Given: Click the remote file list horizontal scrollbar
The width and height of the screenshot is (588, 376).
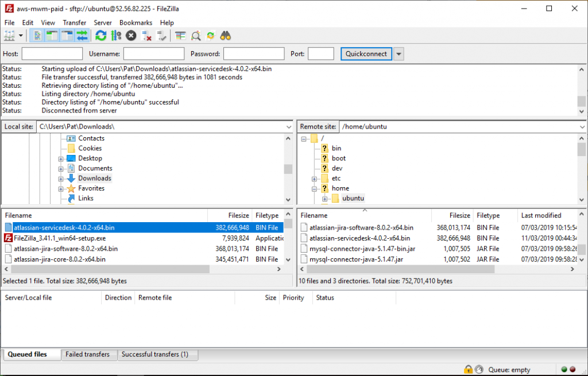Looking at the screenshot, I should click(400, 269).
